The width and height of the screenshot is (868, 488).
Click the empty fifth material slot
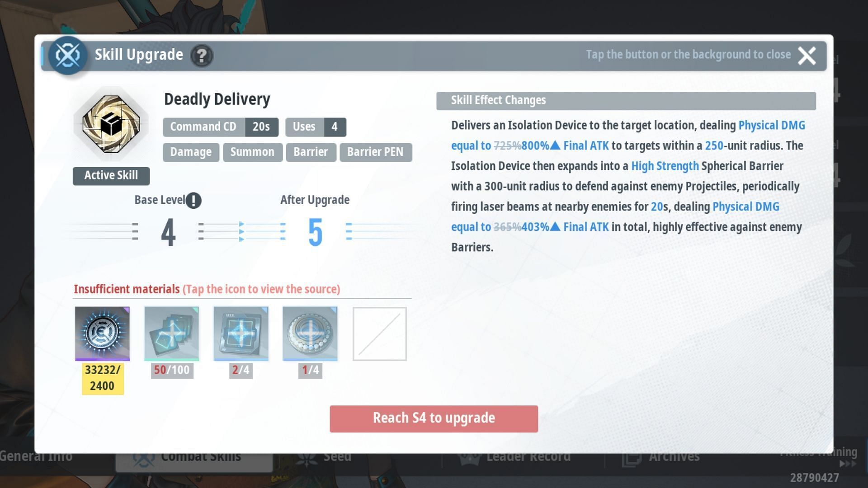coord(379,333)
